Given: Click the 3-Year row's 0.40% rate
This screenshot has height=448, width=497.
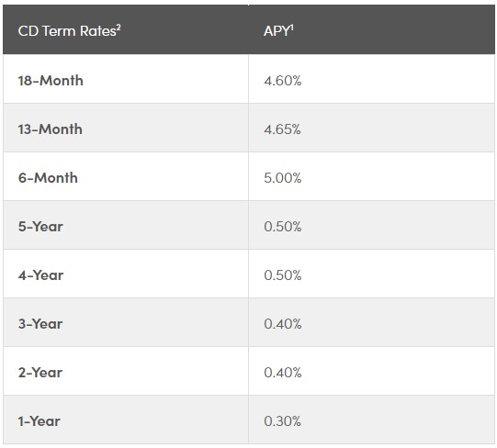Looking at the screenshot, I should point(283,324).
